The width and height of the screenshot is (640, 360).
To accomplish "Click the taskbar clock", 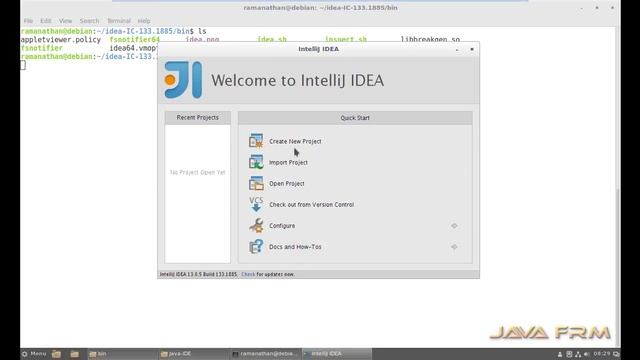I will pyautogui.click(x=602, y=354).
